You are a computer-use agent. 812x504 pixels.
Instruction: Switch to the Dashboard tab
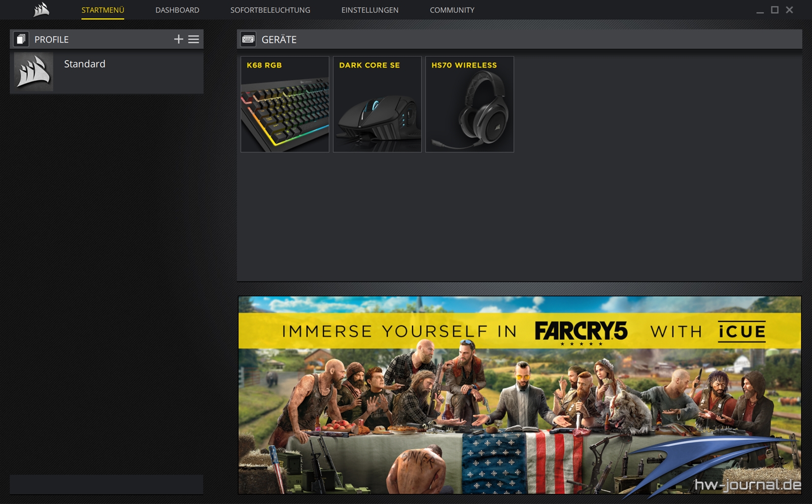tap(177, 10)
